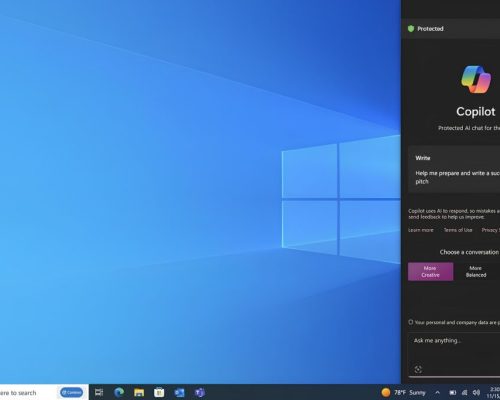Viewport: 500px width, 400px height.
Task: Click the green Protected shield icon
Action: (x=411, y=29)
